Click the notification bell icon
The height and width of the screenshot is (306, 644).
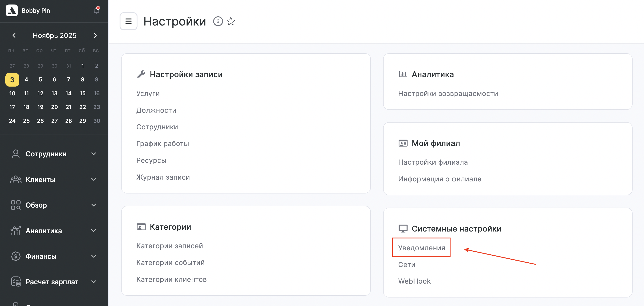coord(97,11)
